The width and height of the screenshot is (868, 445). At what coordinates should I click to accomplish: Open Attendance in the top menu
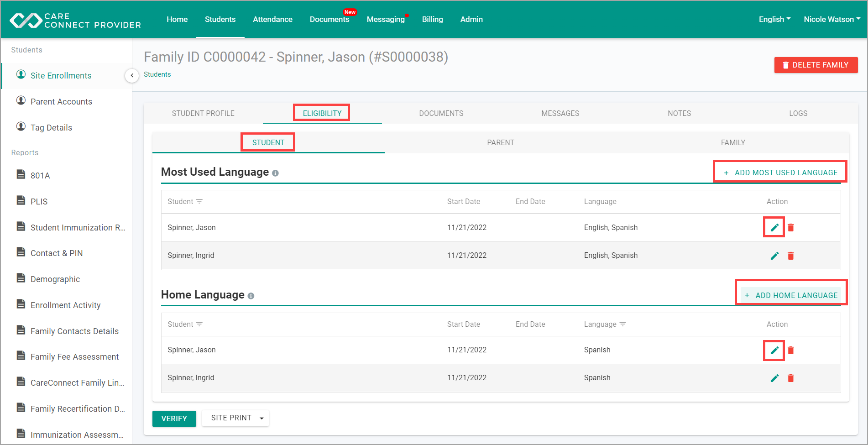click(x=272, y=19)
